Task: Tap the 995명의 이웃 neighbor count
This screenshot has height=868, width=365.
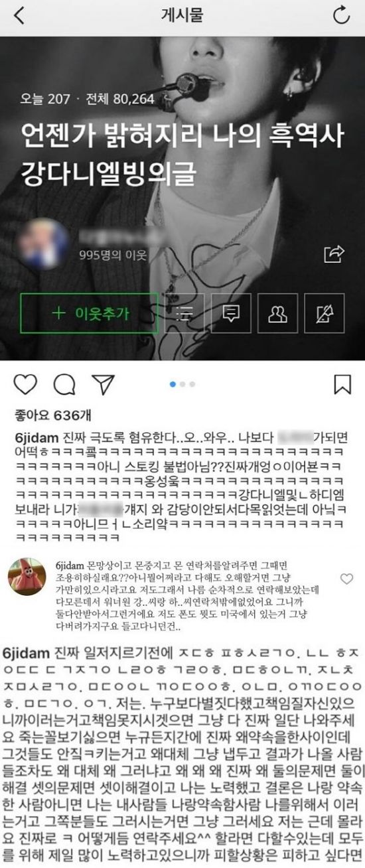Action: click(x=113, y=255)
